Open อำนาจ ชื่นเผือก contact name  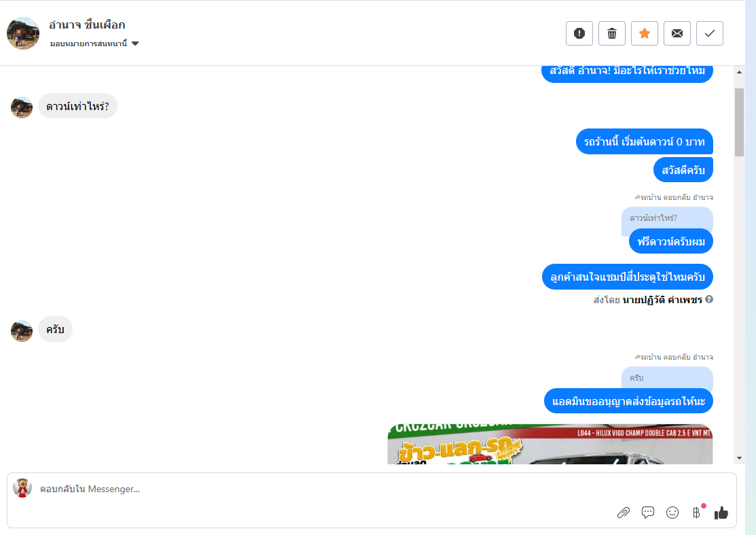click(x=87, y=24)
